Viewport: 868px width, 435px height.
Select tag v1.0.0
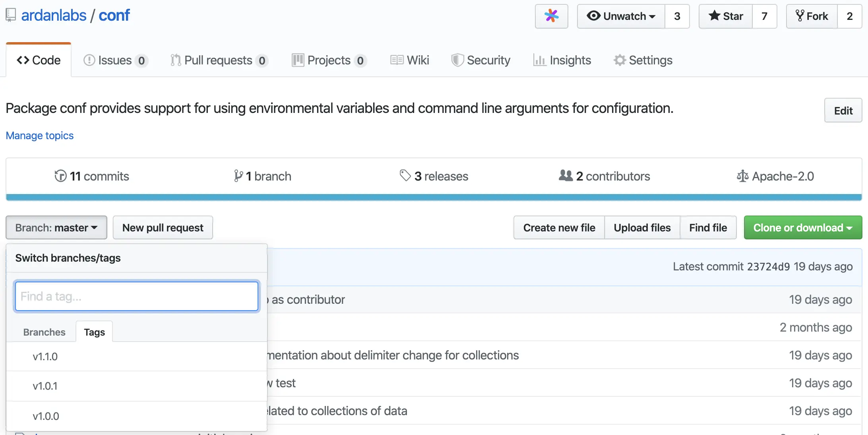point(137,416)
